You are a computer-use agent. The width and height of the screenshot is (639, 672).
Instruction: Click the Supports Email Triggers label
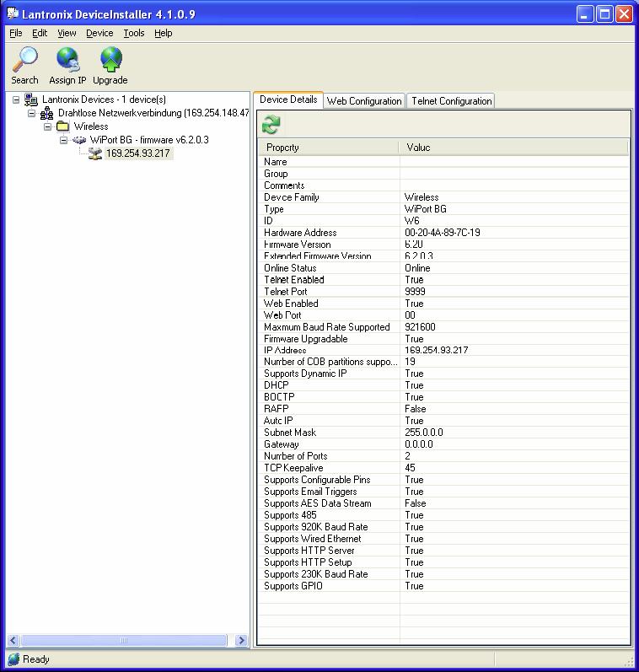[x=310, y=492]
